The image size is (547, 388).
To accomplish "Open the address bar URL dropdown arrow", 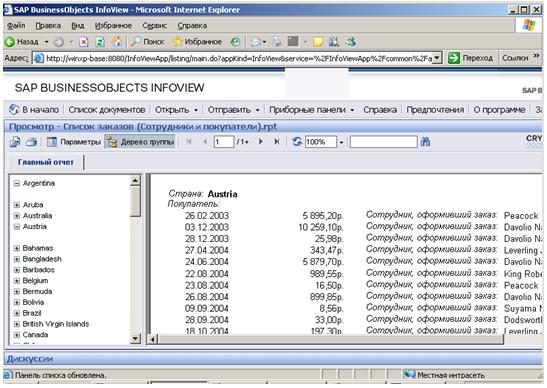I will [437, 58].
